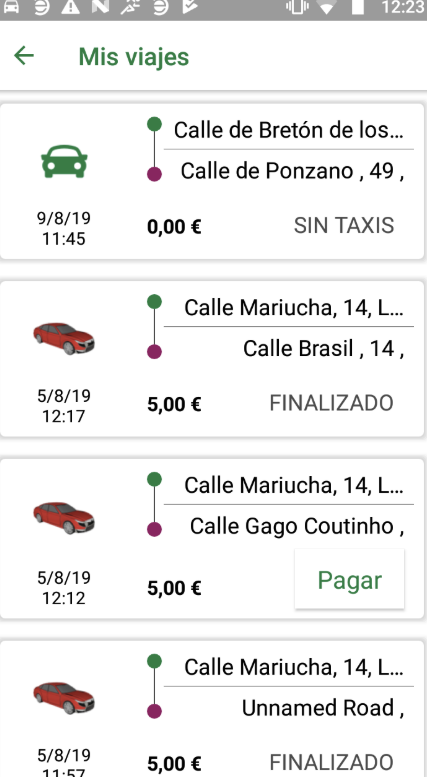Tap the back arrow beside Mis viajes
This screenshot has height=777, width=427.
[x=24, y=56]
